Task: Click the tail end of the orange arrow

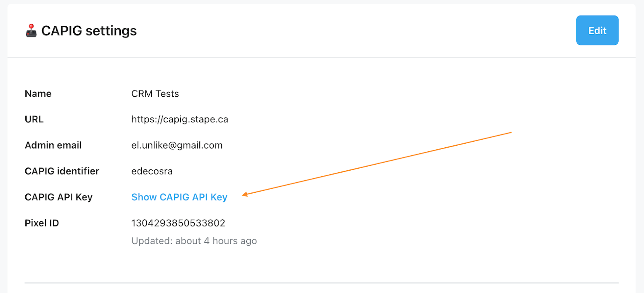Action: tap(510, 132)
